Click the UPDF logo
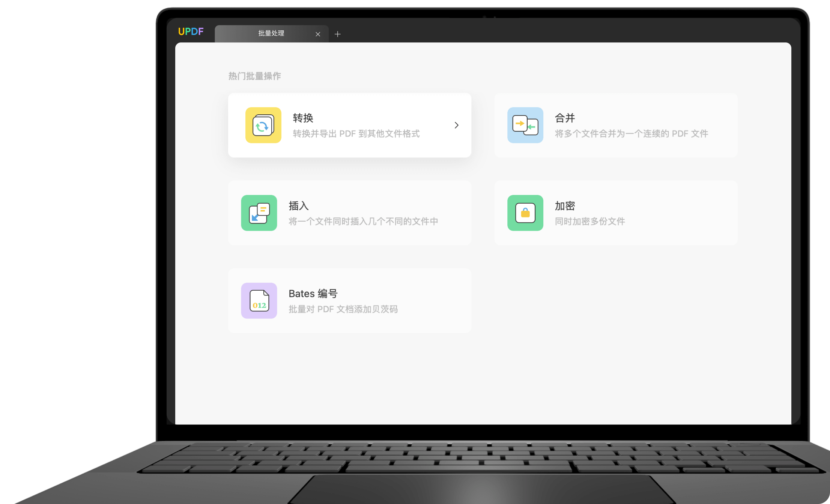The width and height of the screenshot is (830, 504). click(x=191, y=31)
